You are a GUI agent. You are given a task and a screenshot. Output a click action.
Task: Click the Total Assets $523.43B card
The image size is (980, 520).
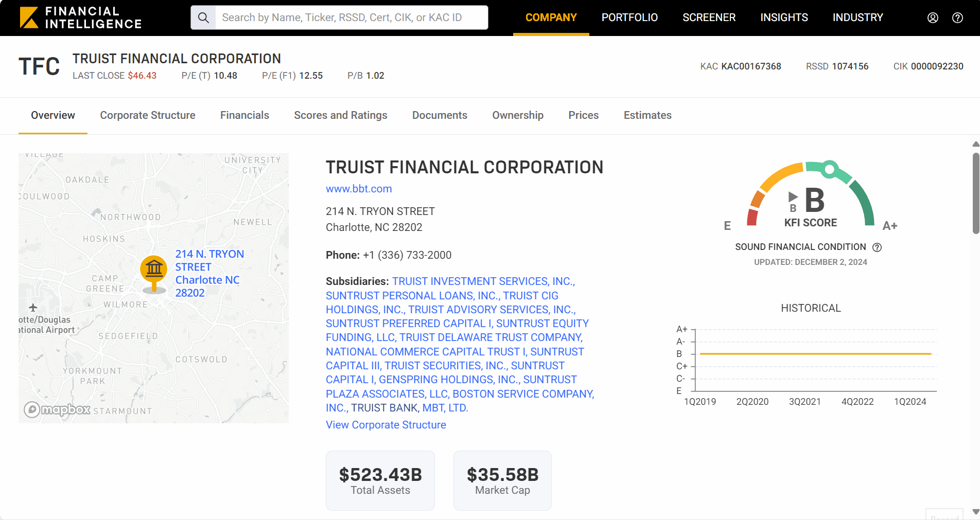point(380,480)
